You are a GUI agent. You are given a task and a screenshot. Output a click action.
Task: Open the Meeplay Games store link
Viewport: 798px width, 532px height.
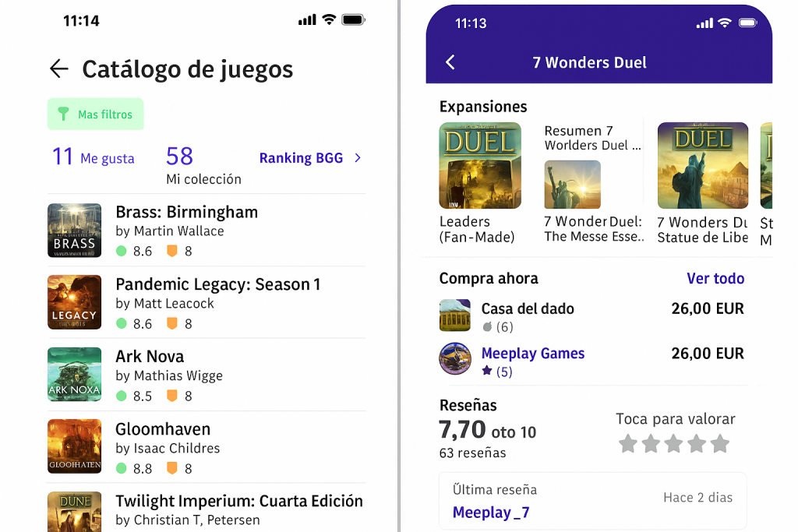pyautogui.click(x=533, y=354)
